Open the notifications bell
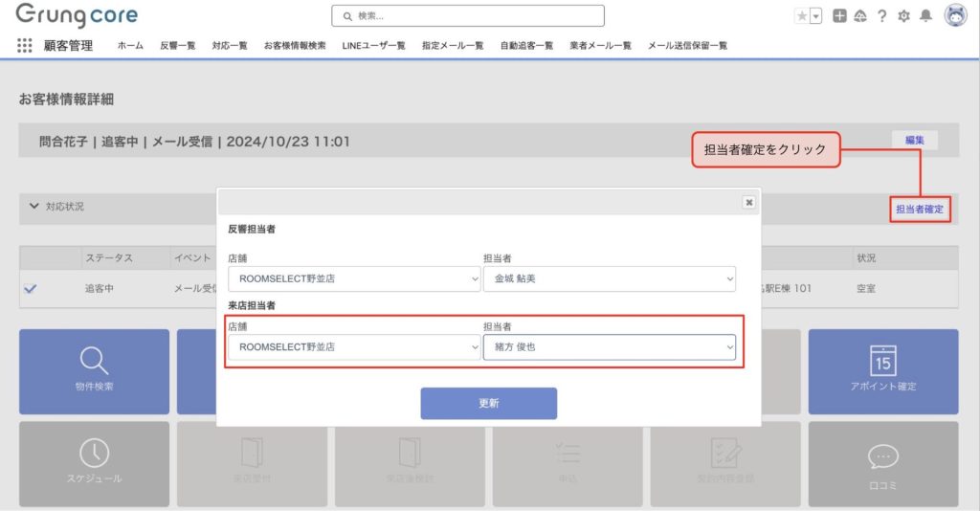The image size is (980, 511). 925,16
